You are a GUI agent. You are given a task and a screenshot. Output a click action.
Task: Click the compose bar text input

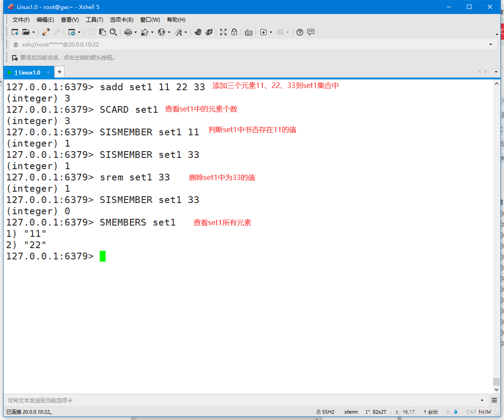242,401
